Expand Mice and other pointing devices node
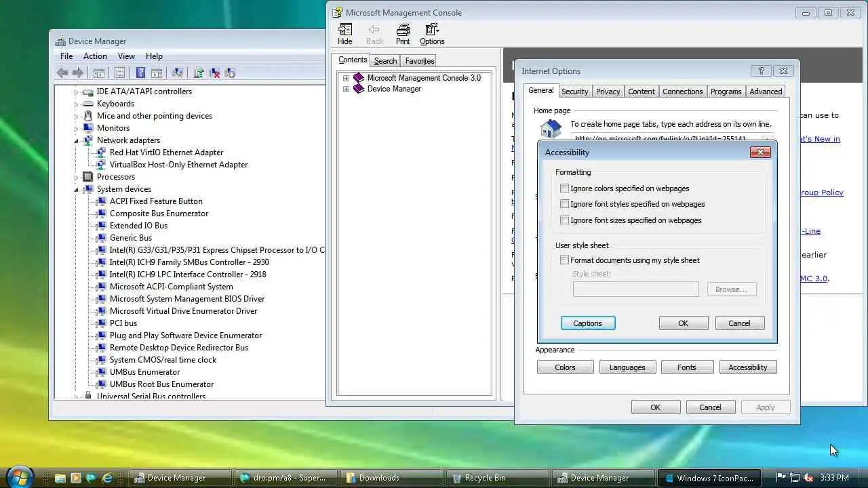This screenshot has width=868, height=488. [x=77, y=117]
